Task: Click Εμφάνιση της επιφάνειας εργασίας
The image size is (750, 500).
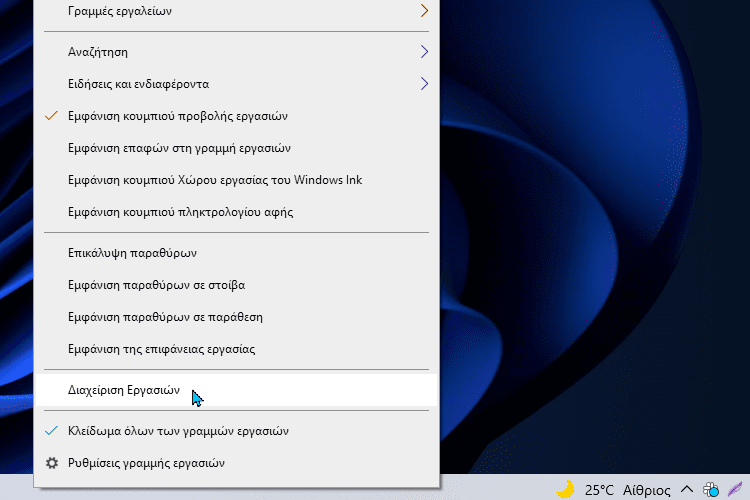Action: pos(161,349)
